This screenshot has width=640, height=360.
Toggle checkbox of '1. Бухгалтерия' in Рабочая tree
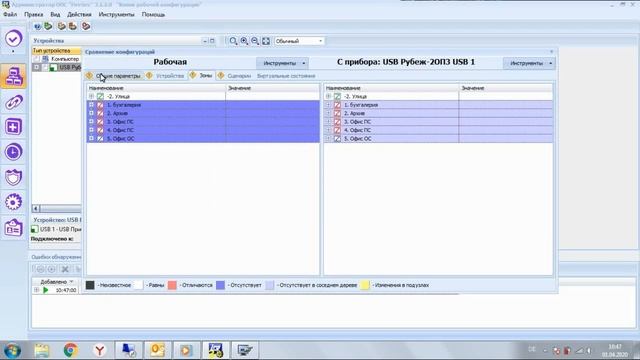[x=100, y=105]
